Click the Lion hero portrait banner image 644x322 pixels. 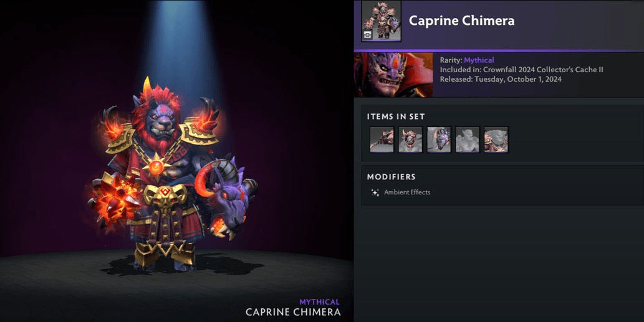(393, 75)
